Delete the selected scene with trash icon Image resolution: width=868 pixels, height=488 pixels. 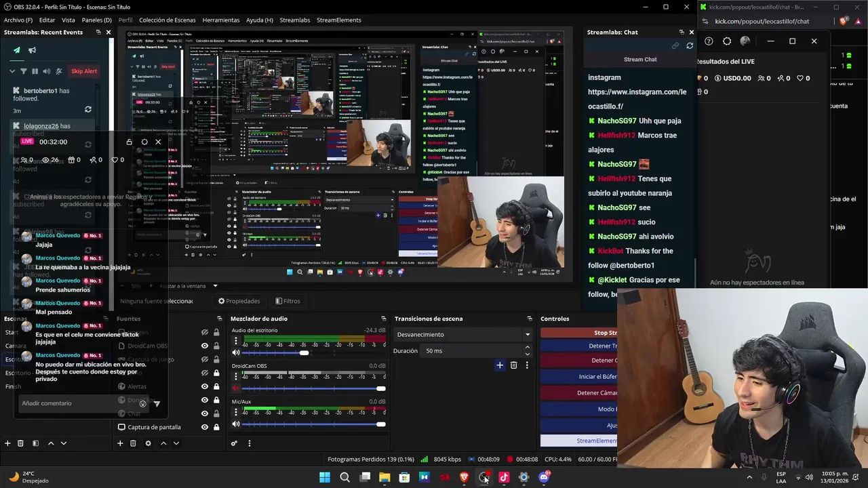(20, 443)
